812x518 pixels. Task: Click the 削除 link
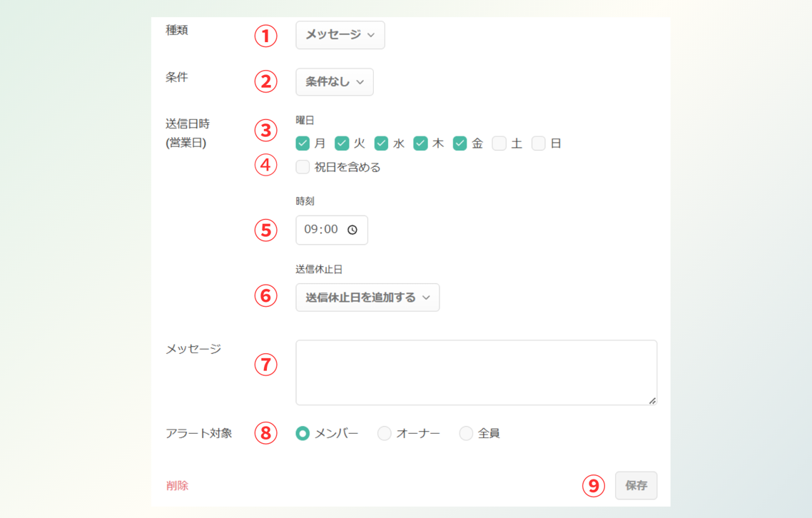coord(177,485)
